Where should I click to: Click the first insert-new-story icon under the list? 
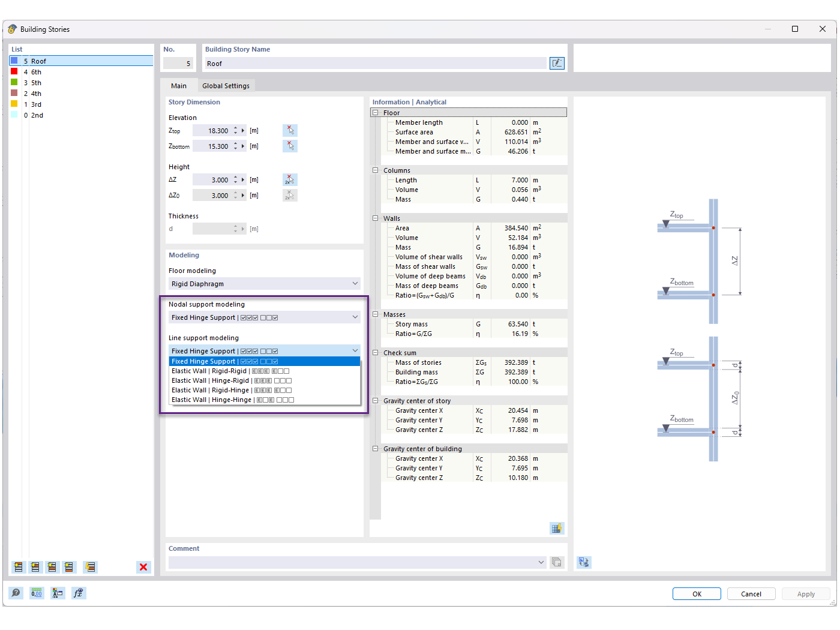[17, 567]
